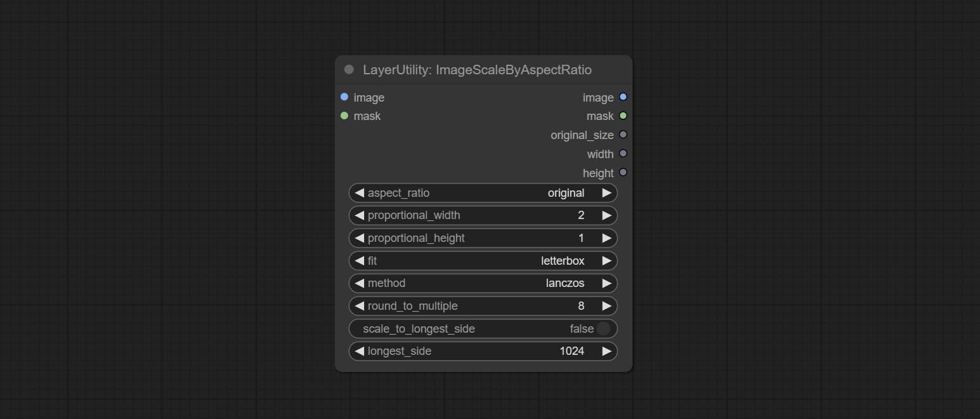
Task: Decrease longest_side with the left arrow
Action: click(x=360, y=351)
